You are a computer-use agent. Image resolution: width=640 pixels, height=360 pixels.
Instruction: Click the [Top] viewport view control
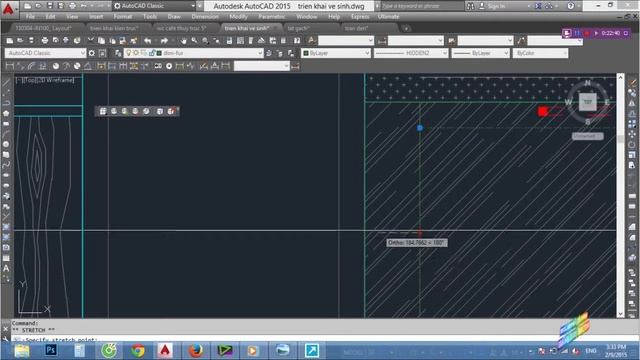coord(32,80)
